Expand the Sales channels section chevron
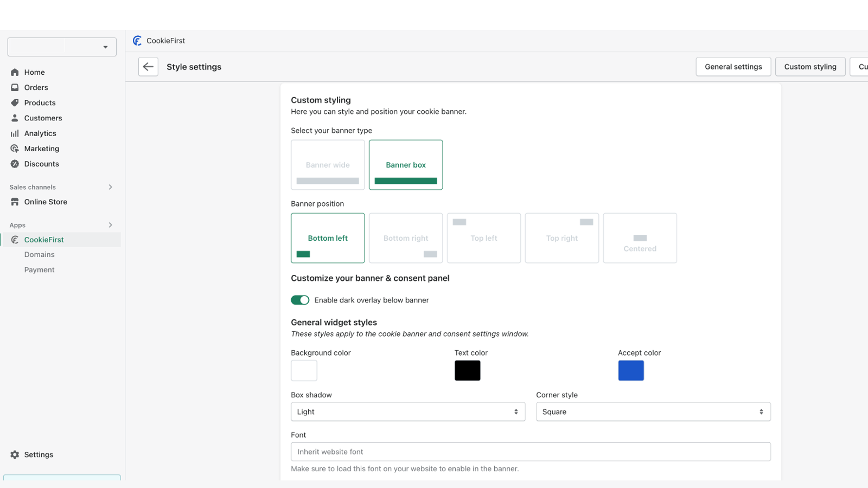The height and width of the screenshot is (488, 868). tap(110, 187)
